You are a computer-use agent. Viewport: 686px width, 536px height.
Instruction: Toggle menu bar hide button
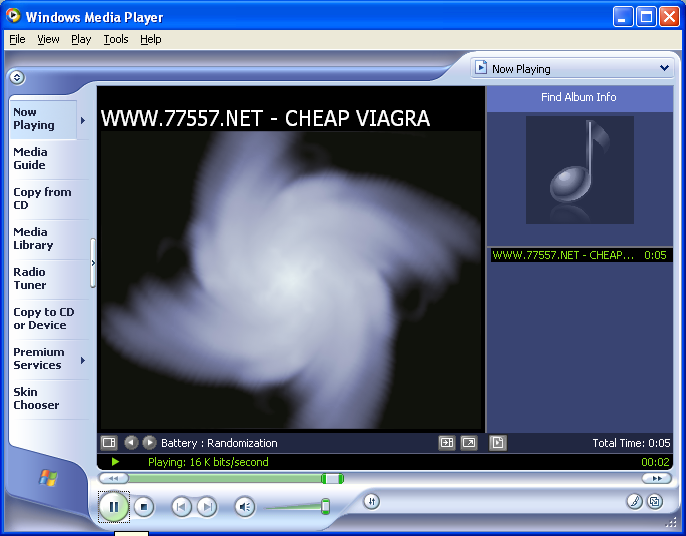pyautogui.click(x=17, y=77)
